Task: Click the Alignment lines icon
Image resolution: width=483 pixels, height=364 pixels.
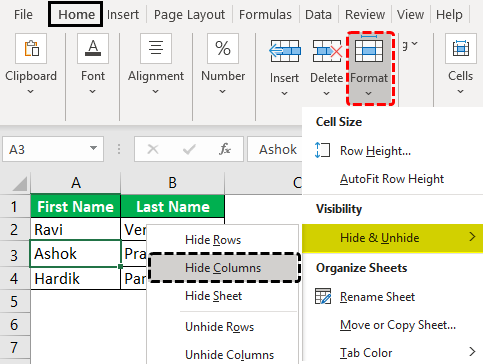Action: pos(156,49)
